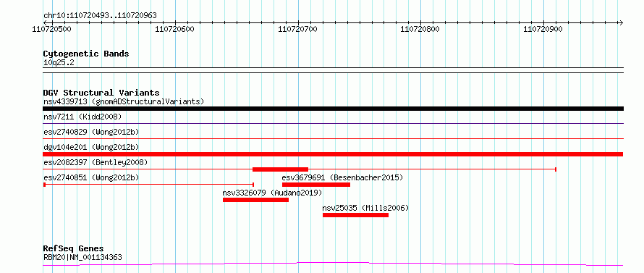Click the DGV Structural Variants track title
Image resolution: width=644 pixels, height=273 pixels.
tap(101, 93)
